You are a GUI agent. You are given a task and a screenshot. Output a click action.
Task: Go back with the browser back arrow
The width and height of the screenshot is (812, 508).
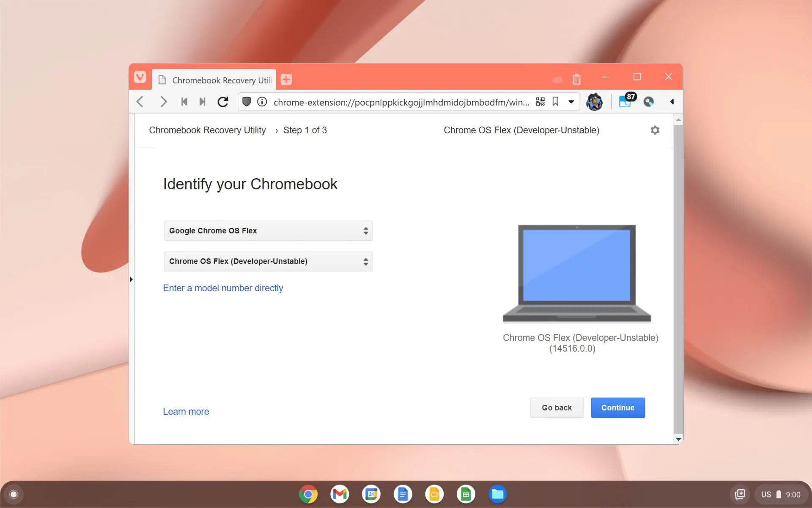click(x=140, y=102)
